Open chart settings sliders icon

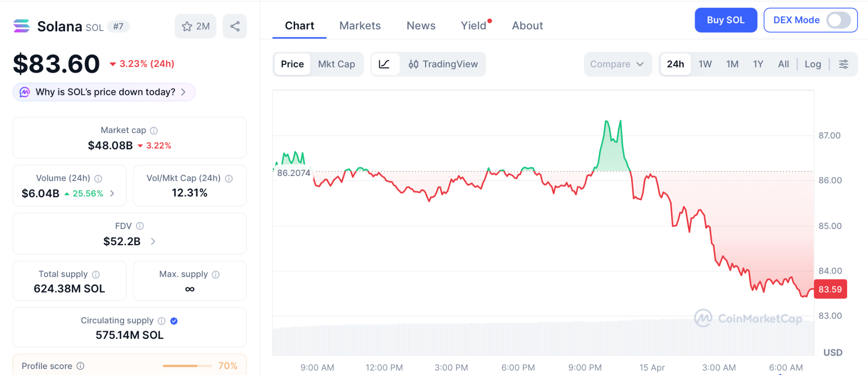(x=843, y=64)
